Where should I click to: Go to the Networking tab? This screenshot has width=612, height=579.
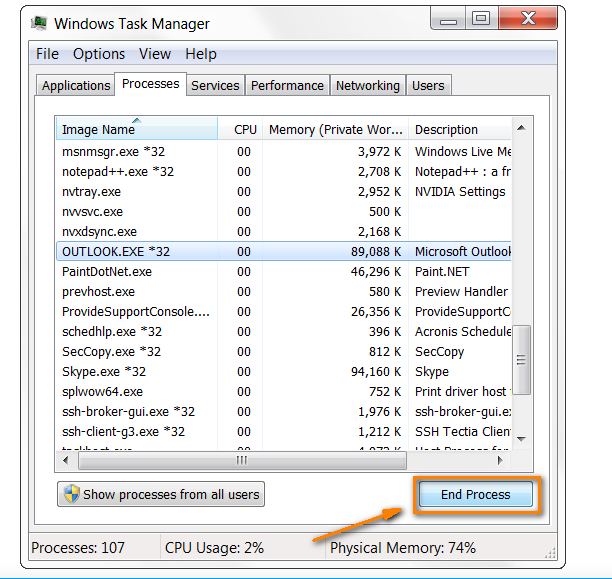click(x=368, y=85)
